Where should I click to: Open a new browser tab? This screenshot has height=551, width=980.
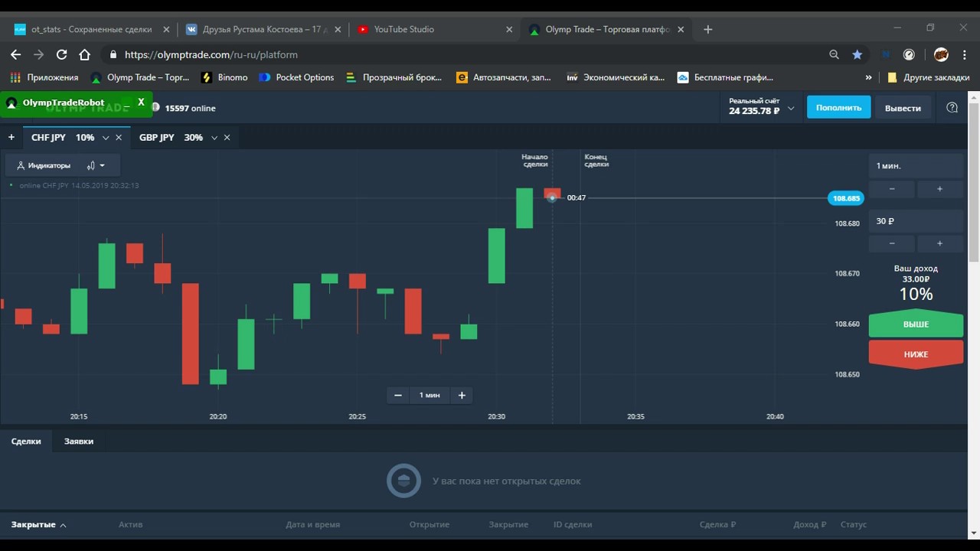tap(708, 29)
